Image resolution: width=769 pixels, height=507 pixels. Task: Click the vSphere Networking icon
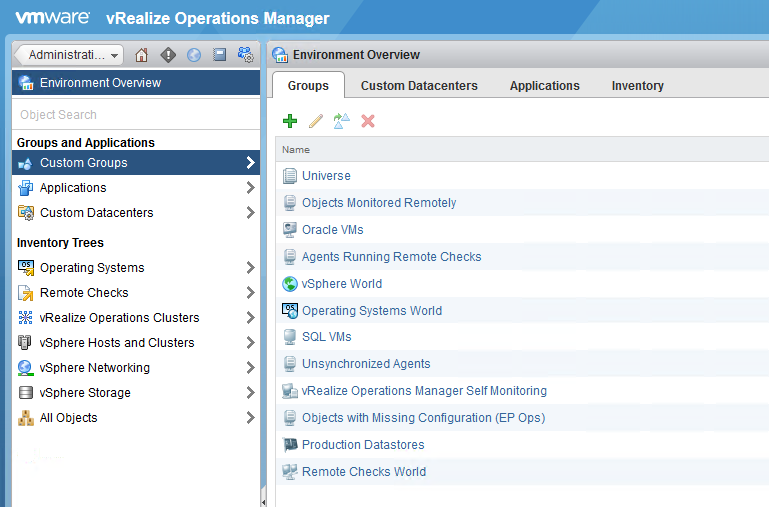[x=26, y=368]
